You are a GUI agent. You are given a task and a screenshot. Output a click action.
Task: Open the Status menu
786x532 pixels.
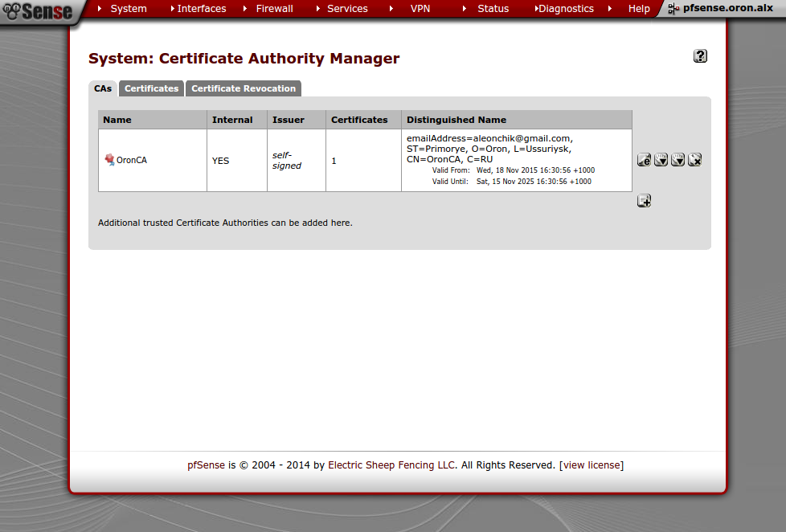tap(493, 9)
